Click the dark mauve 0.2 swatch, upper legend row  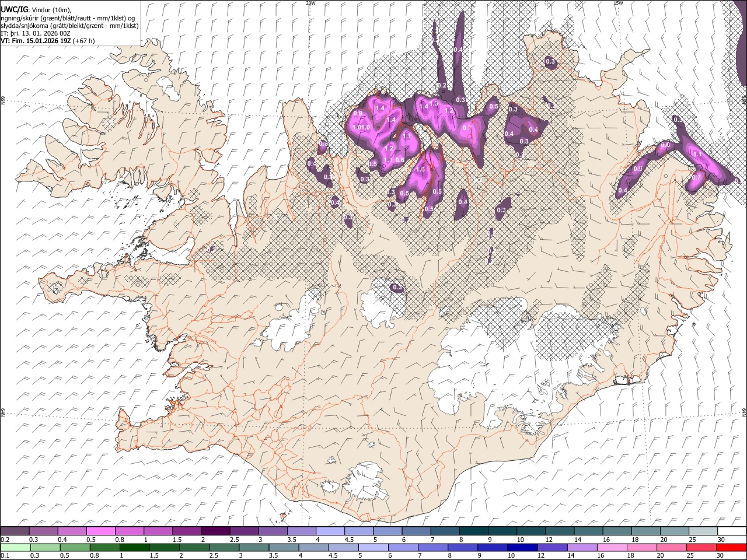pos(15,531)
